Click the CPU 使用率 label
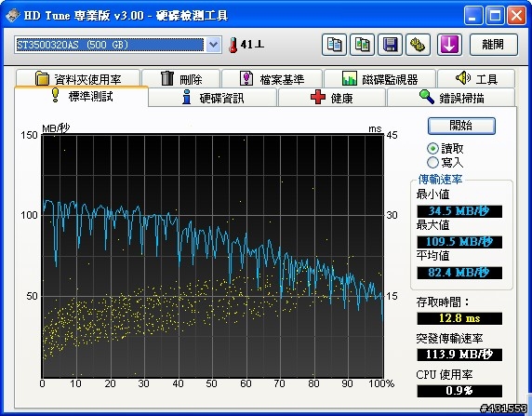532x416 pixels. (x=445, y=375)
